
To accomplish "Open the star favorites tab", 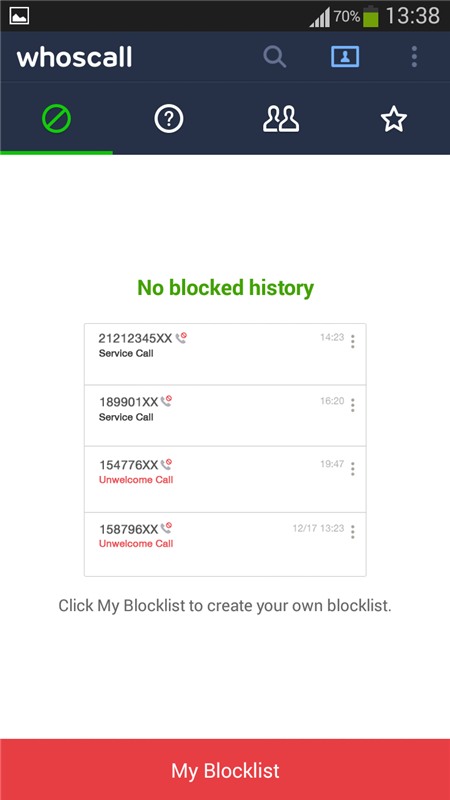I will click(393, 119).
